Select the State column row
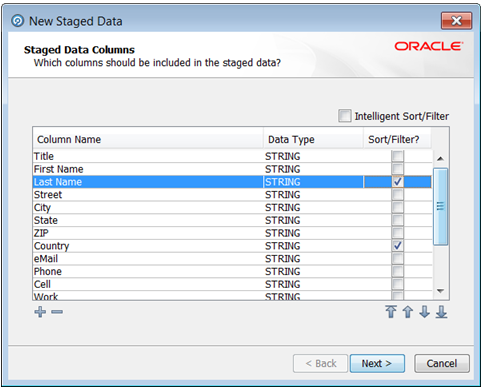Viewport: 484px width, 390px height. [x=232, y=220]
